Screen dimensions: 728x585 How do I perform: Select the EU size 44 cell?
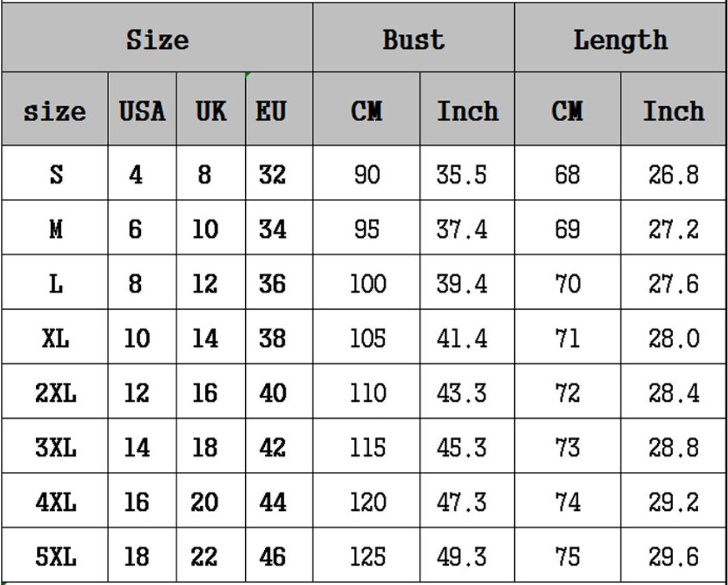coord(272,503)
